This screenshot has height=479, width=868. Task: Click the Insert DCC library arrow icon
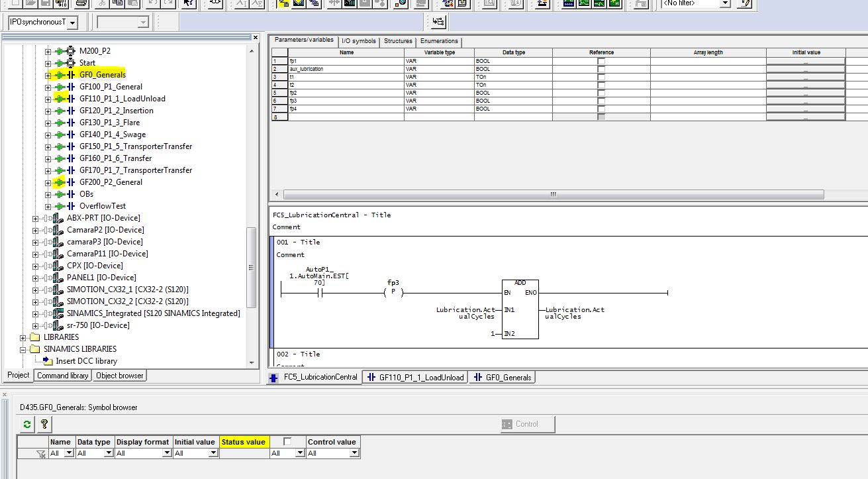(x=48, y=361)
